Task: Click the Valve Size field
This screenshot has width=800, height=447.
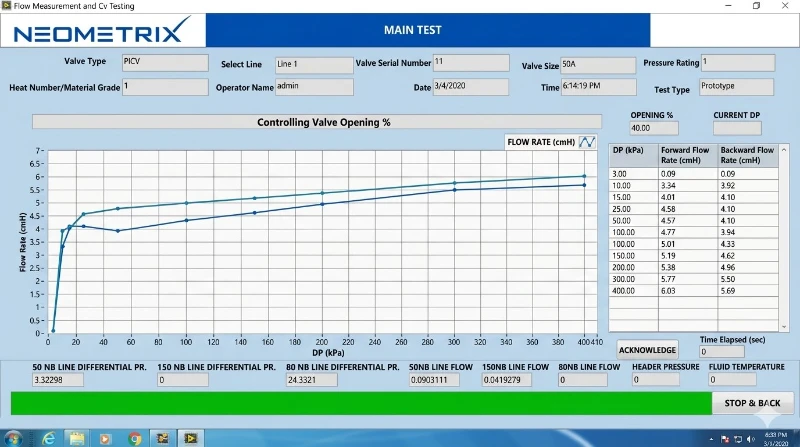Action: (598, 65)
